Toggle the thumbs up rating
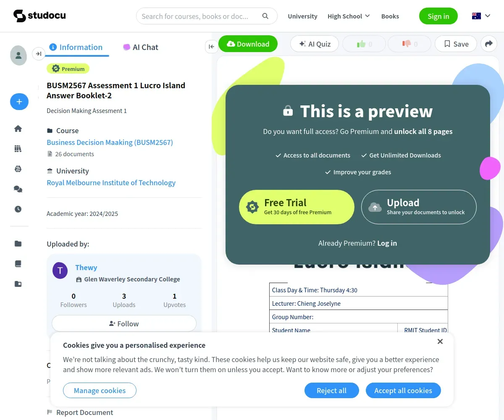The height and width of the screenshot is (420, 504). point(364,44)
